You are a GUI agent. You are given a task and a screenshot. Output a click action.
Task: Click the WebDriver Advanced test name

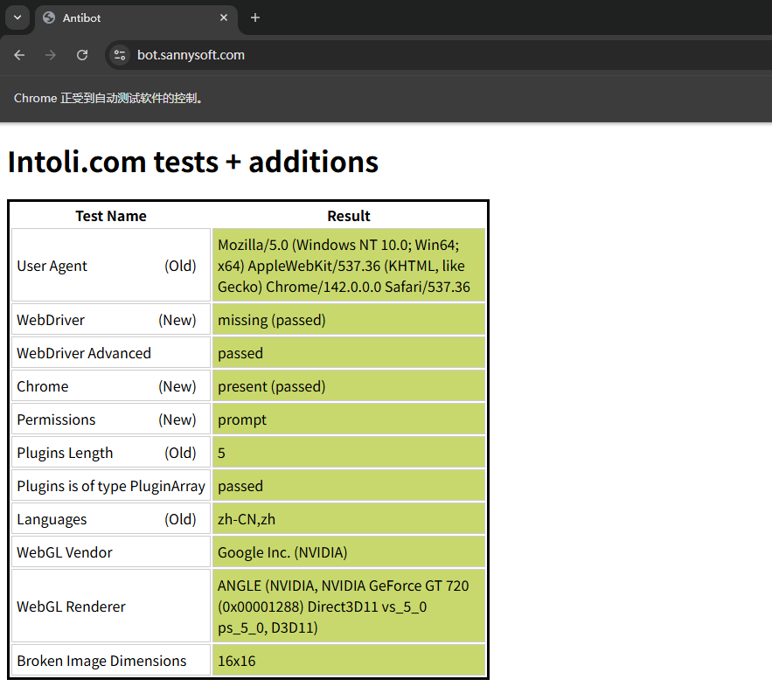[x=84, y=353]
